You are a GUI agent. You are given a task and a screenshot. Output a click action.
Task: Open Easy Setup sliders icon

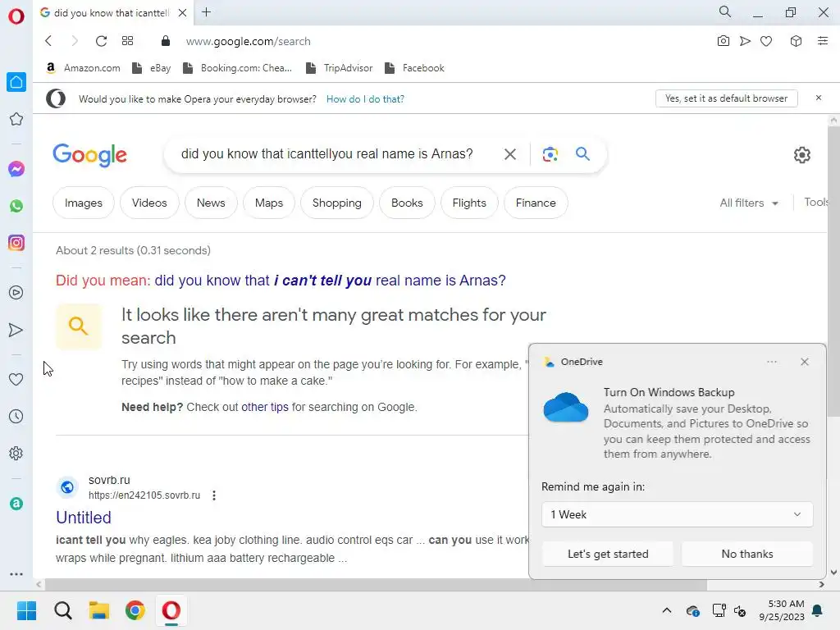(823, 41)
